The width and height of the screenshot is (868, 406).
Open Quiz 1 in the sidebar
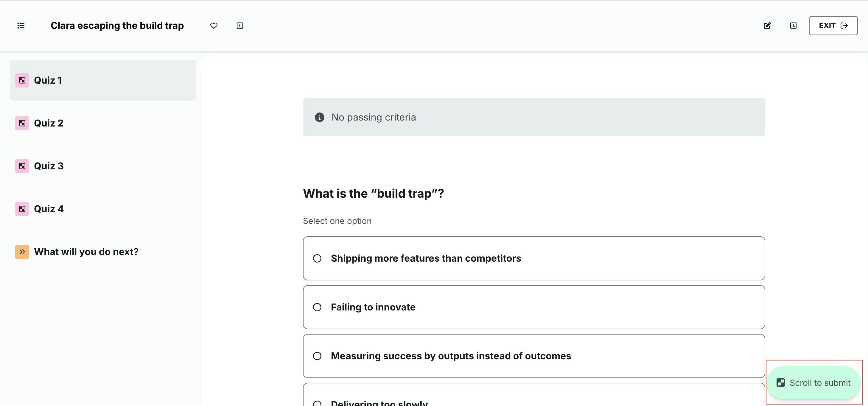click(48, 80)
